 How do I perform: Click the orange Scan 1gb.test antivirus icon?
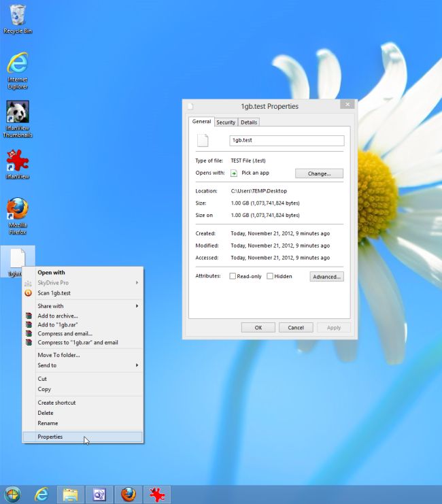(29, 293)
